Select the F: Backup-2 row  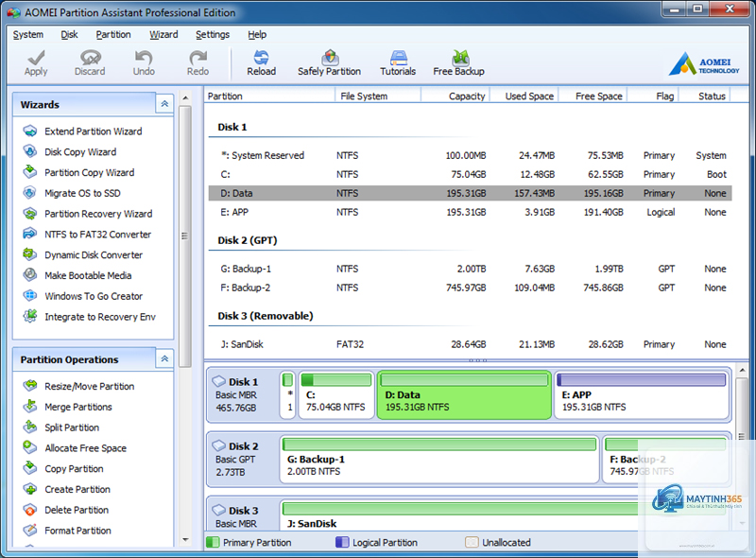point(470,288)
